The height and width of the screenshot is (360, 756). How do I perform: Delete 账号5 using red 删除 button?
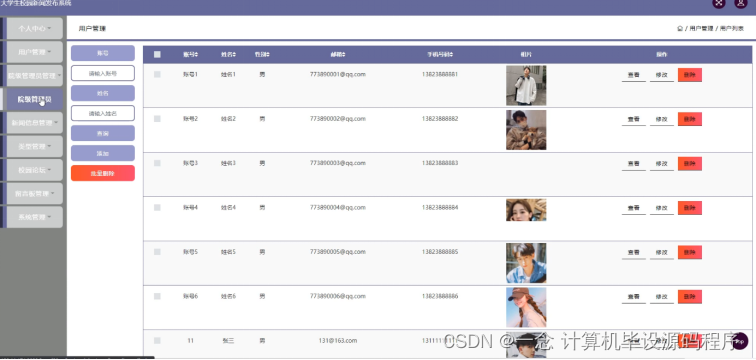point(689,252)
